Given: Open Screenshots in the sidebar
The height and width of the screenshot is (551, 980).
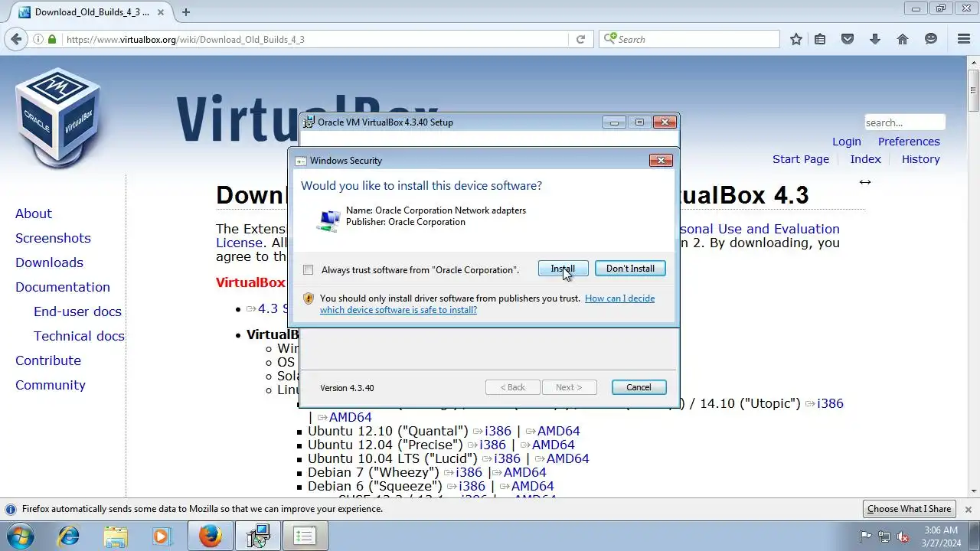Looking at the screenshot, I should (53, 238).
